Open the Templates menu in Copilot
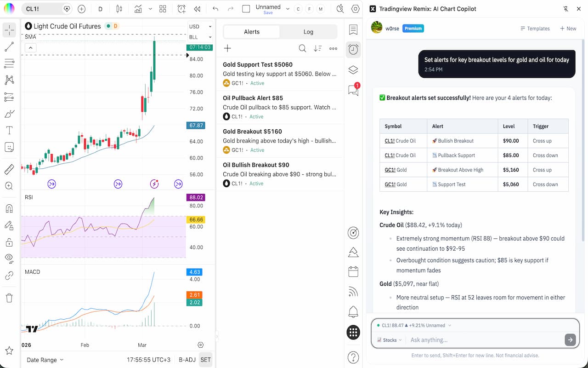The width and height of the screenshot is (588, 368). 535,29
